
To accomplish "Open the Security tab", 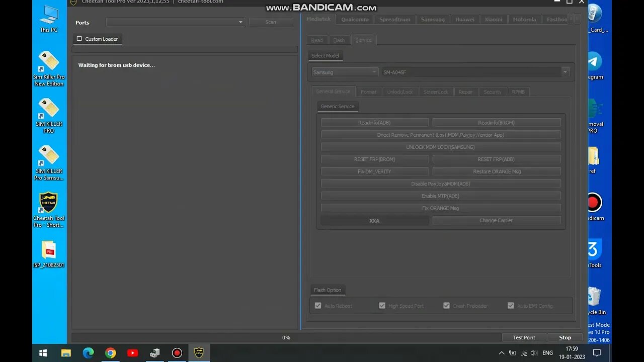I will click(492, 92).
